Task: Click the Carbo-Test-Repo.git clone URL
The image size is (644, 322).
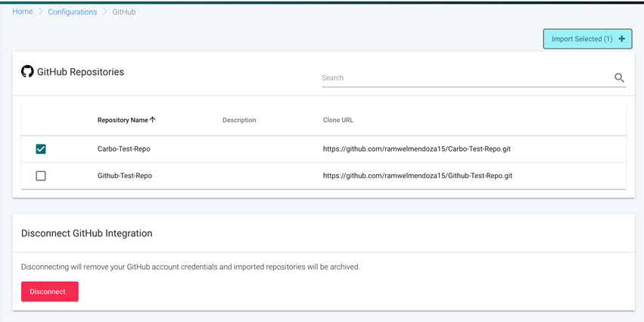Action: point(416,148)
